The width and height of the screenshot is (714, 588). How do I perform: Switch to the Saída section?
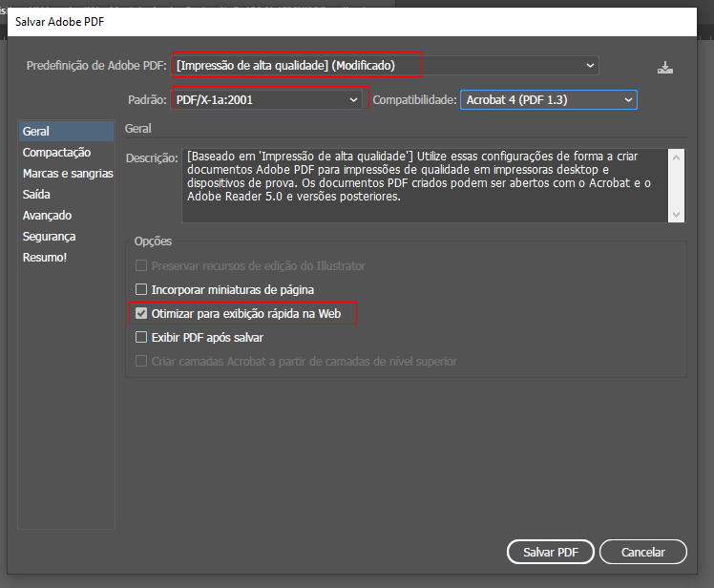[x=66, y=194]
